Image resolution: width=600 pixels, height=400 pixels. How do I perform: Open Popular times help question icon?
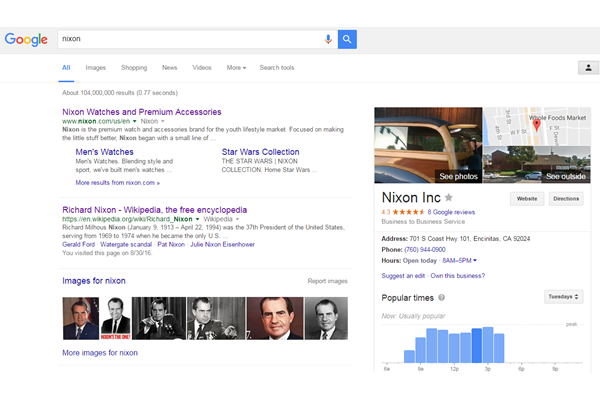coord(442,297)
